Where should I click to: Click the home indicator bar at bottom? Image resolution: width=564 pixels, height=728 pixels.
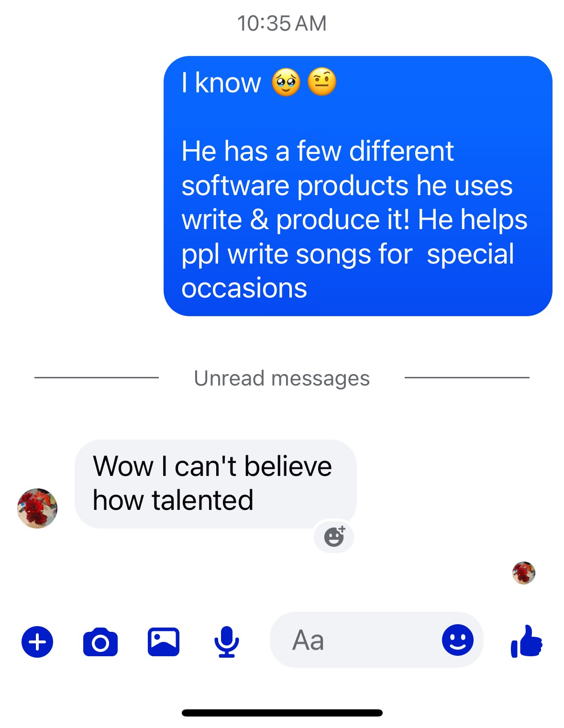pyautogui.click(x=282, y=713)
